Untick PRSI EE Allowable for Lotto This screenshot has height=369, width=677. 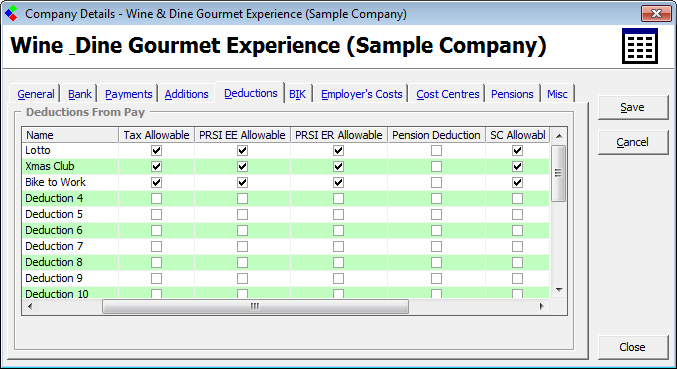tap(242, 150)
